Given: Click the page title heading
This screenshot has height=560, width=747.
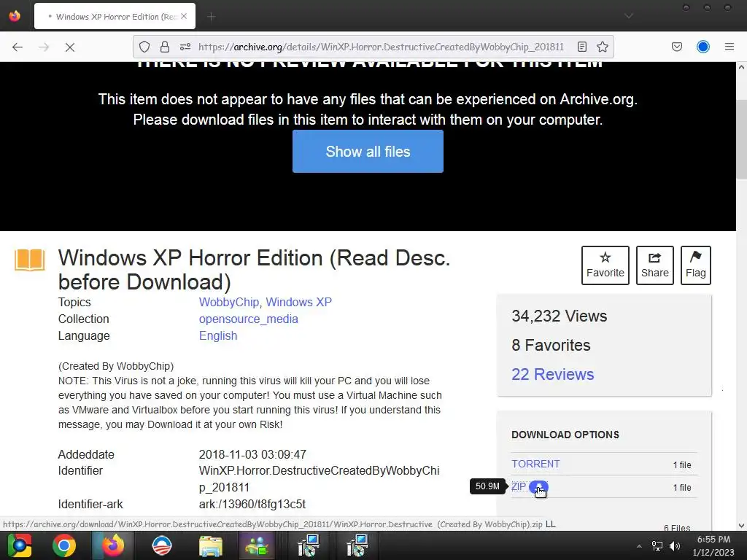Looking at the screenshot, I should [x=254, y=270].
